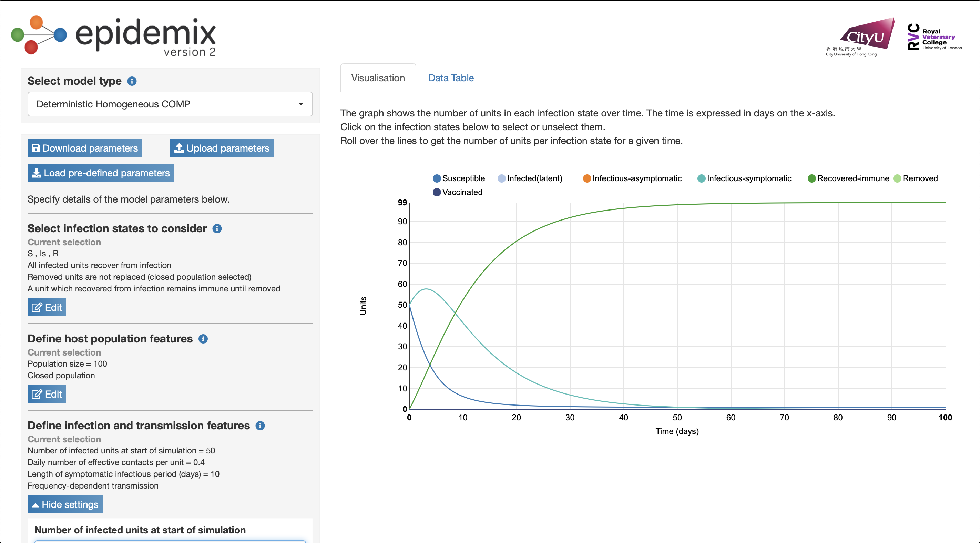Click Upload parameters button

click(222, 148)
